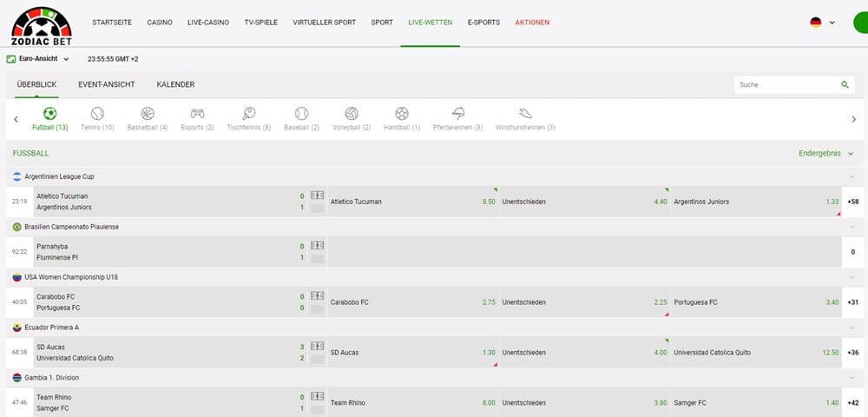The width and height of the screenshot is (868, 417).
Task: Open the Aktionen menu item
Action: pyautogui.click(x=532, y=23)
